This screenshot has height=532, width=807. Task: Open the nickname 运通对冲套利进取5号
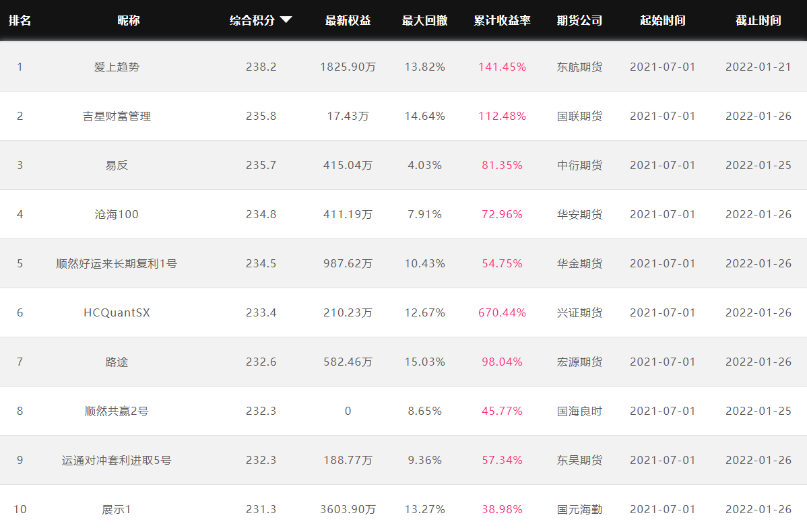tap(117, 460)
